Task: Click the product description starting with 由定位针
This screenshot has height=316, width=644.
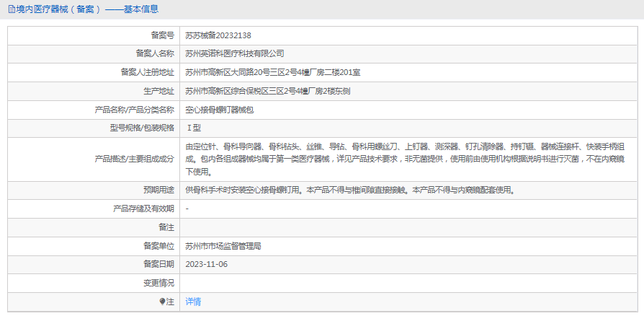Action: coord(405,159)
